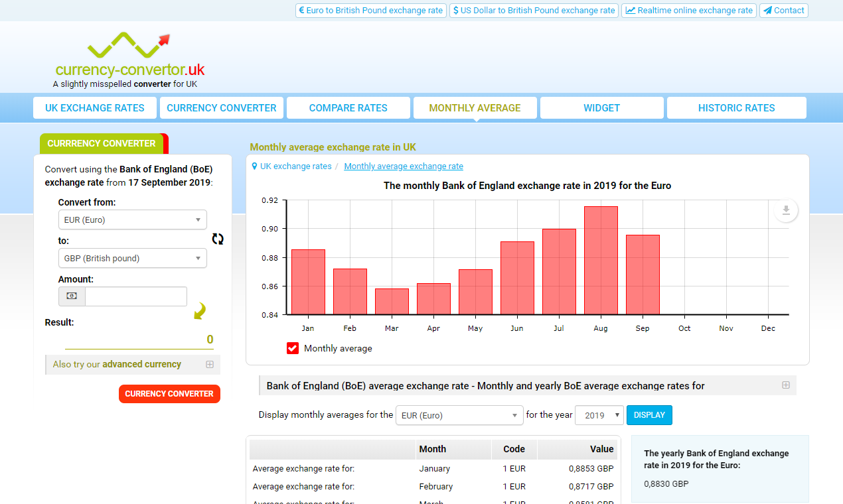Open the chart download icon
This screenshot has height=504, width=843.
pyautogui.click(x=785, y=210)
